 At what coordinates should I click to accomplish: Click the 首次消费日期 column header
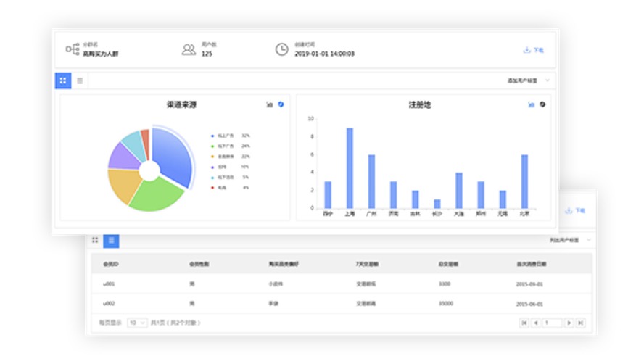click(x=532, y=264)
